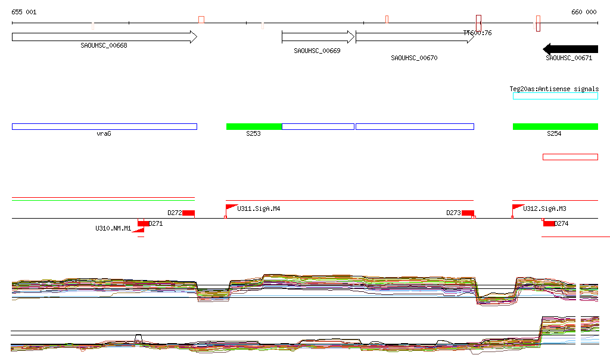
Task: Select the red D271 downshift marker
Action: (x=143, y=223)
